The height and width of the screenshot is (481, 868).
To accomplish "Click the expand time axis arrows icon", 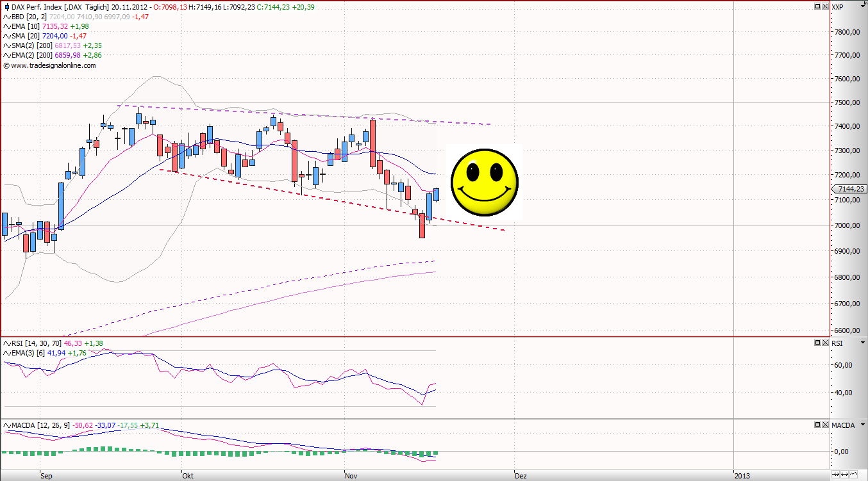I will tap(845, 475).
